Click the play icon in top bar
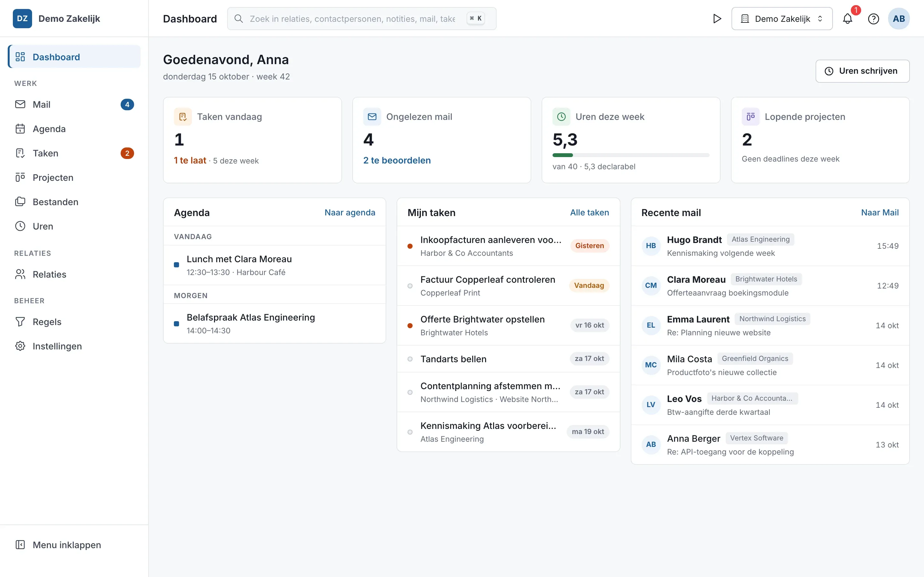 (x=717, y=19)
